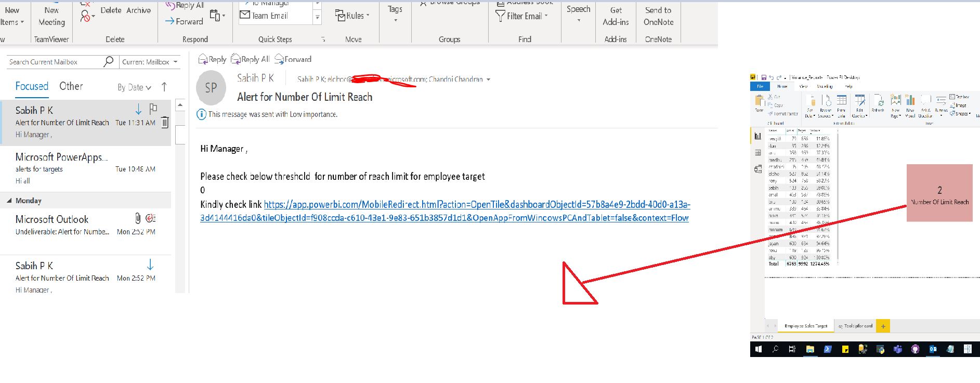Click Forward in the reading pane
The width and height of the screenshot is (980, 383).
pyautogui.click(x=293, y=59)
